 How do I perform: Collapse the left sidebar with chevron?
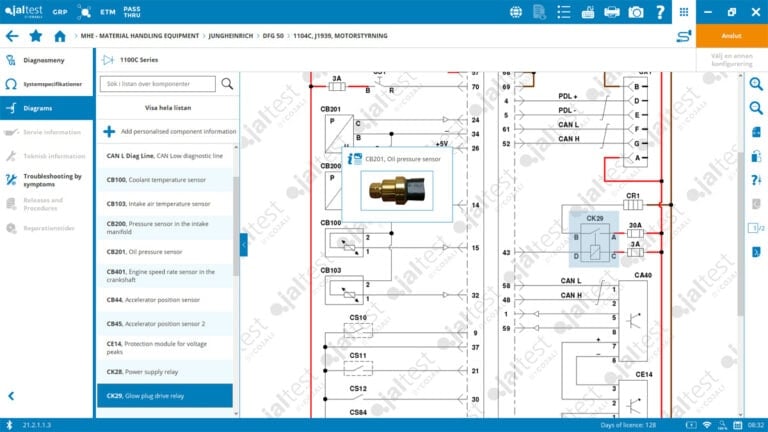(x=11, y=396)
